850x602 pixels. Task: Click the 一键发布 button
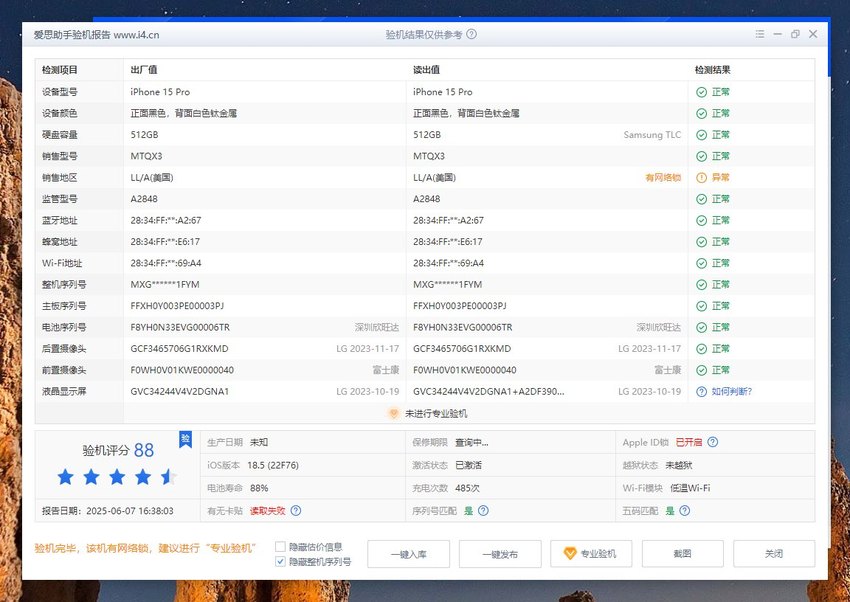tap(500, 554)
